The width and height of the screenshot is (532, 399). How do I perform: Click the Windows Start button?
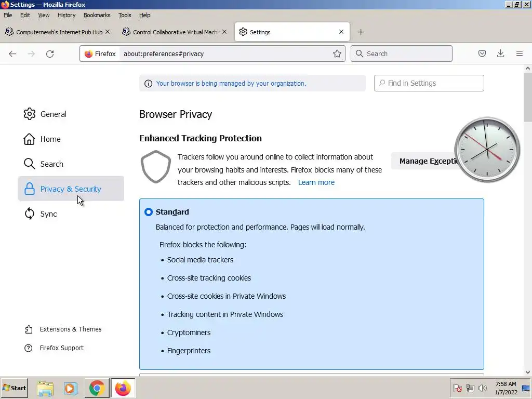14,388
